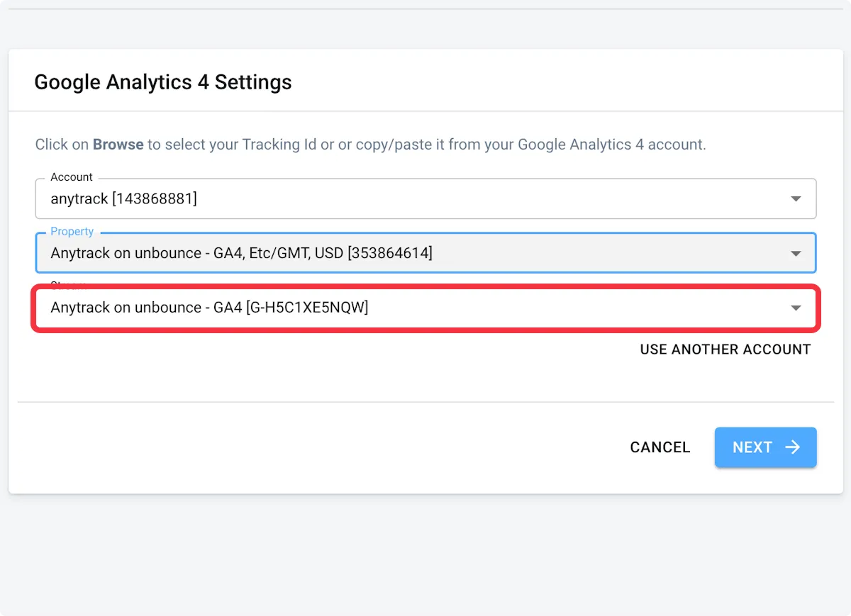Image resolution: width=851 pixels, height=616 pixels.
Task: Open the Property dropdown for Anytrack on unbounce
Action: 425,252
